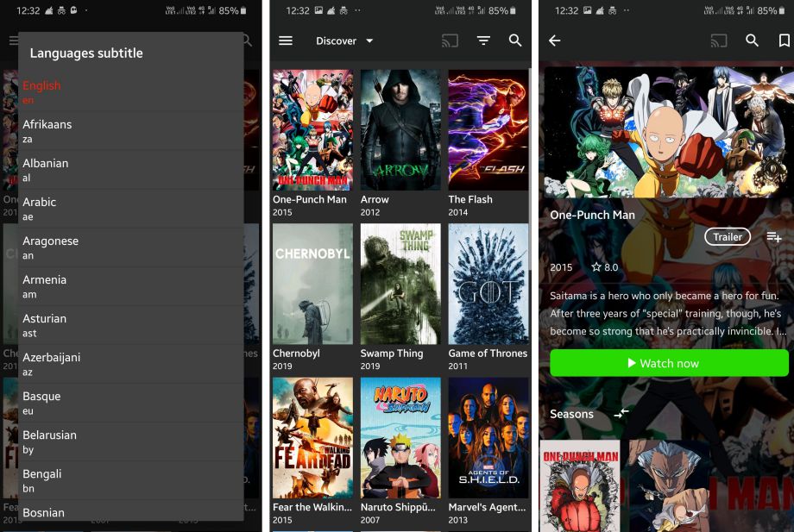Tap cast icon on details screen
The height and width of the screenshot is (532, 794).
coord(719,41)
